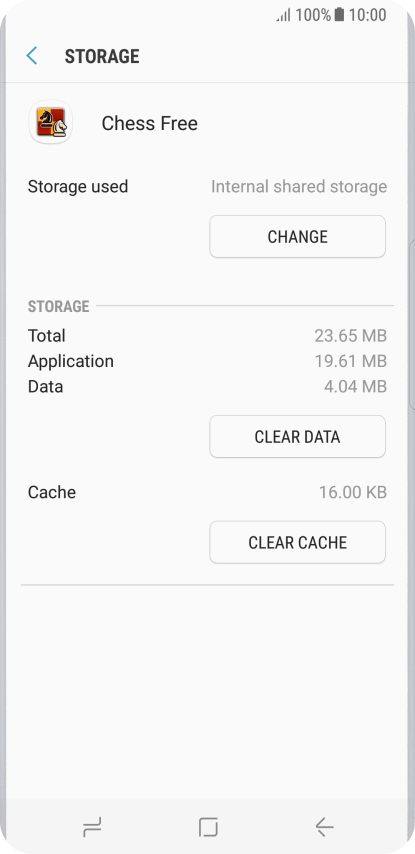Tap Internal shared storage text
The height and width of the screenshot is (854, 415).
pyautogui.click(x=299, y=186)
